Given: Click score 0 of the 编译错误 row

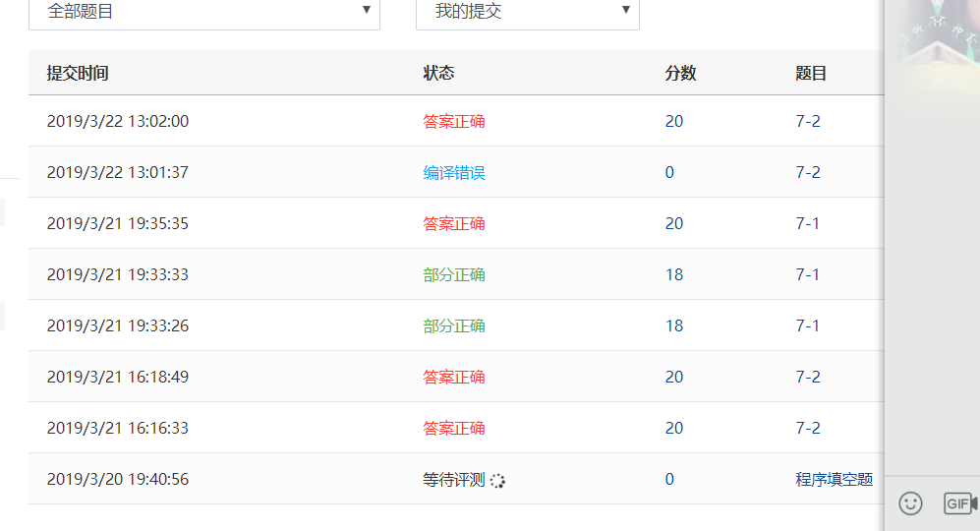Looking at the screenshot, I should [x=669, y=173].
